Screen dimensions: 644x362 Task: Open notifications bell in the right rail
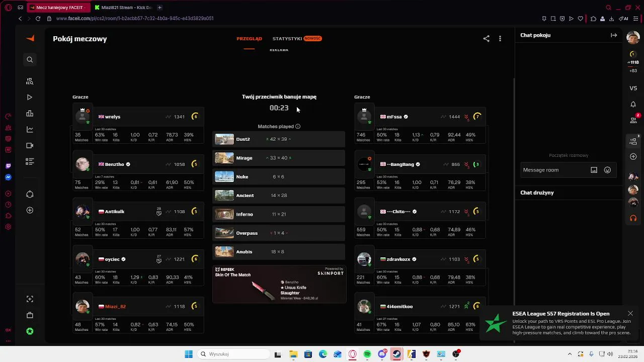tap(633, 104)
